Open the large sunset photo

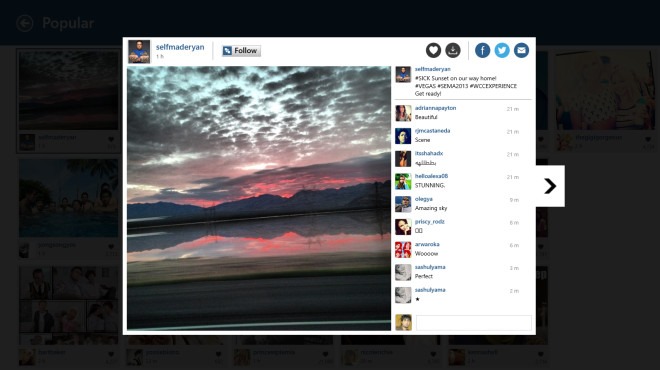(259, 198)
